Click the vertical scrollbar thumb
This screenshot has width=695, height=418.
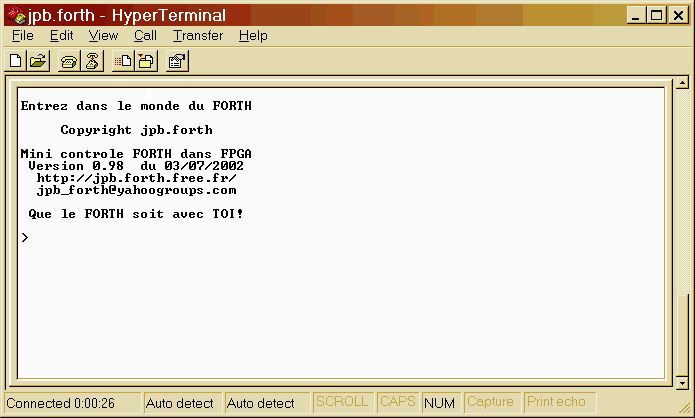[682, 335]
